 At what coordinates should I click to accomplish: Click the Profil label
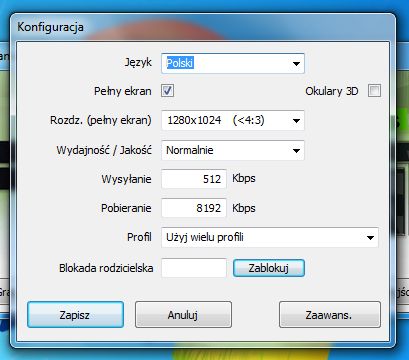click(x=139, y=237)
